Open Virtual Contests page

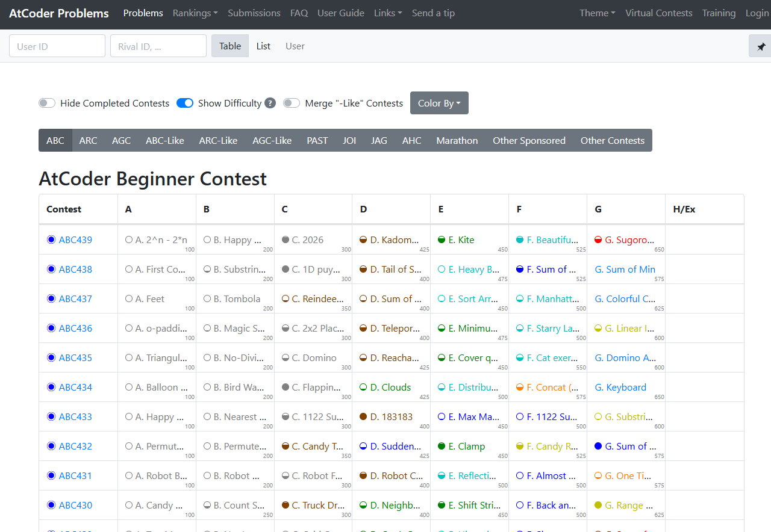click(658, 13)
